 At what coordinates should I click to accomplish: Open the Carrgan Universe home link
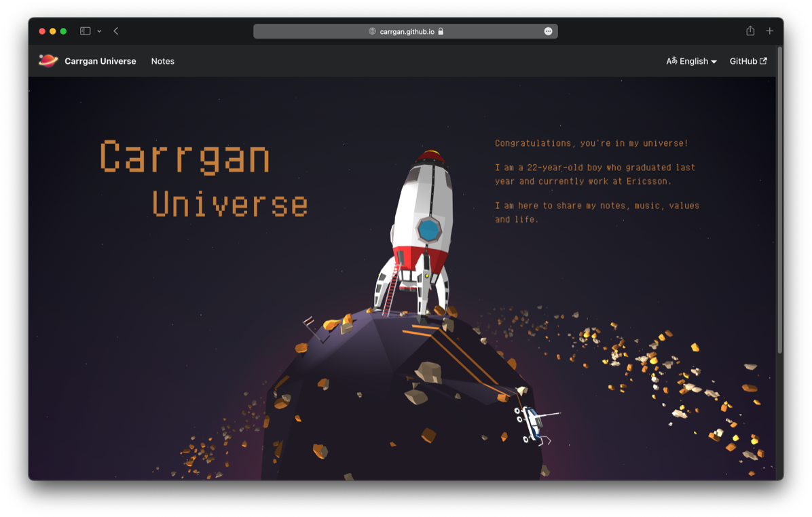[x=100, y=61]
